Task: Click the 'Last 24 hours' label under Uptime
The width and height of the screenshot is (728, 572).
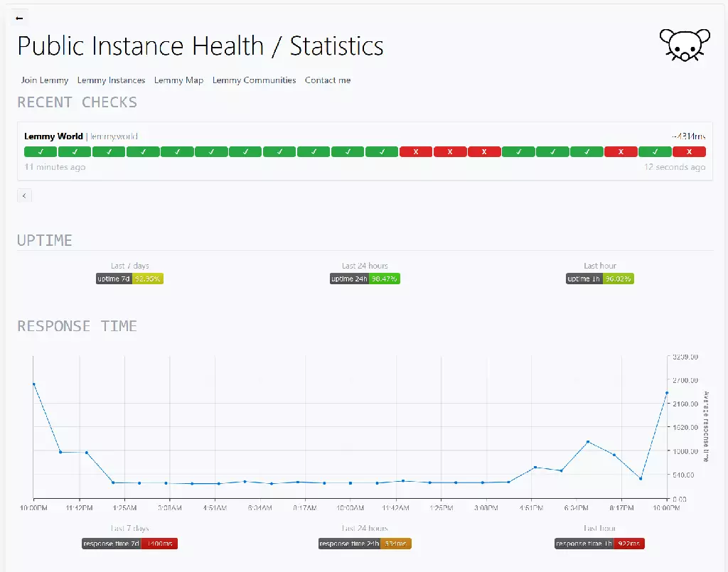Action: click(x=365, y=266)
